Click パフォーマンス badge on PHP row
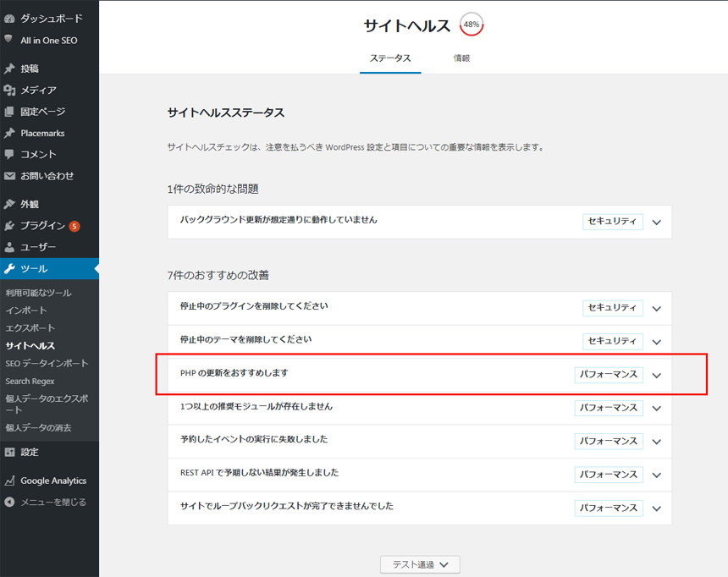728x577 pixels. coord(609,375)
